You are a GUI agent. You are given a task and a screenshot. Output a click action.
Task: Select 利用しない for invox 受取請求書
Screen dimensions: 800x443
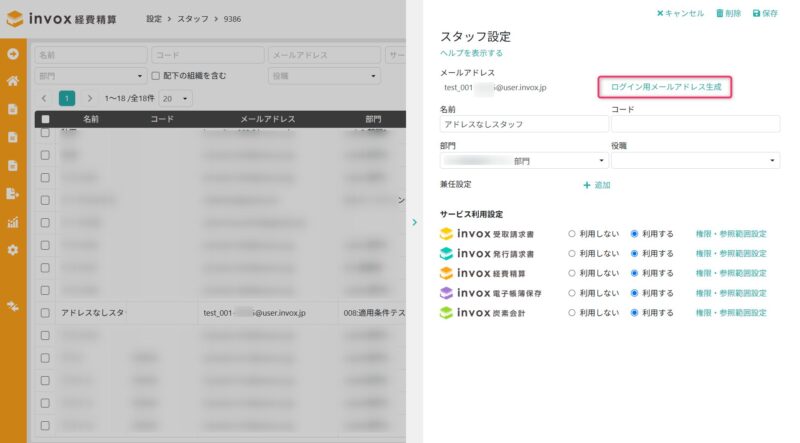(571, 234)
